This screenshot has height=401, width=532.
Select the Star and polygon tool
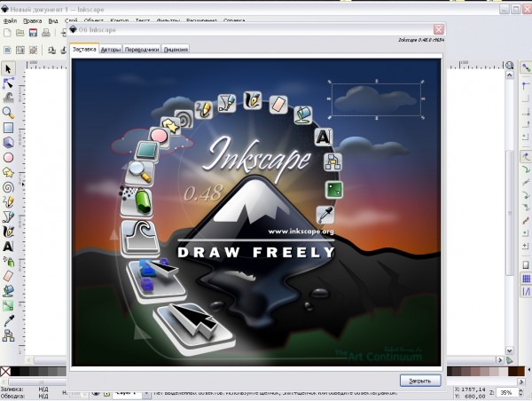point(8,172)
